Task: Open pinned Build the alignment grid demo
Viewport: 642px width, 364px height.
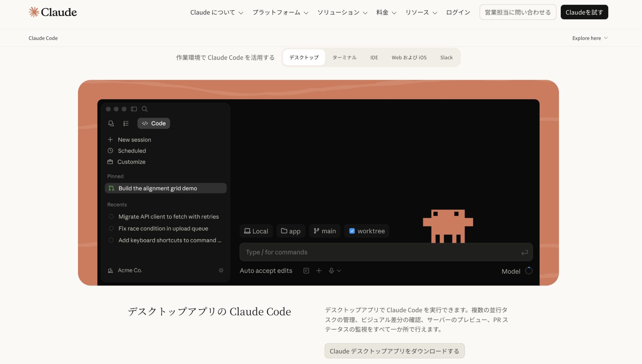Action: pyautogui.click(x=166, y=188)
